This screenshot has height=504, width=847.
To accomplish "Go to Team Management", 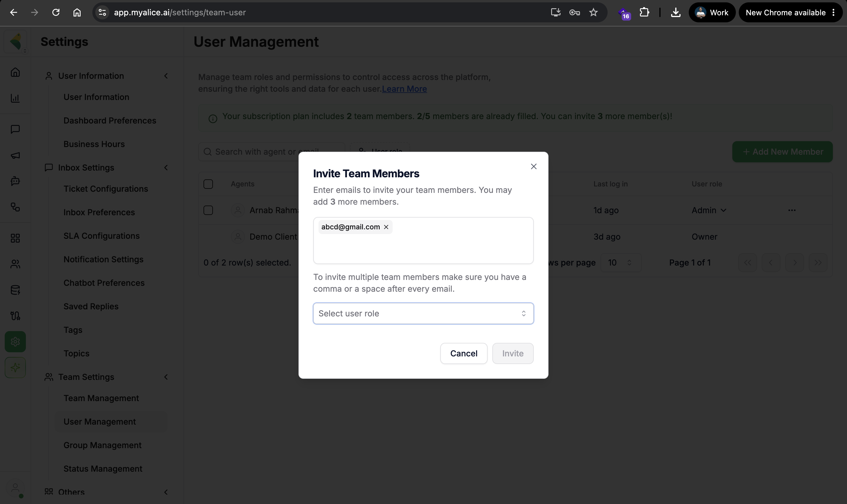I will click(101, 398).
